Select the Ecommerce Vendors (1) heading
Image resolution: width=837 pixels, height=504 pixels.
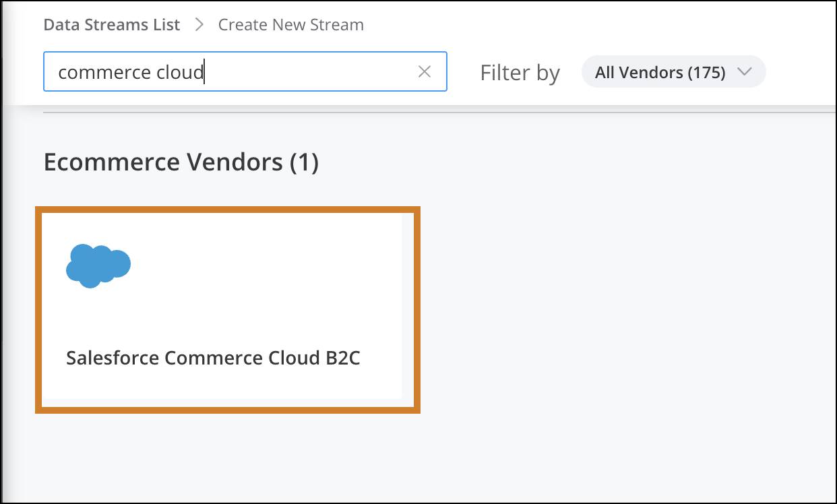pyautogui.click(x=182, y=162)
